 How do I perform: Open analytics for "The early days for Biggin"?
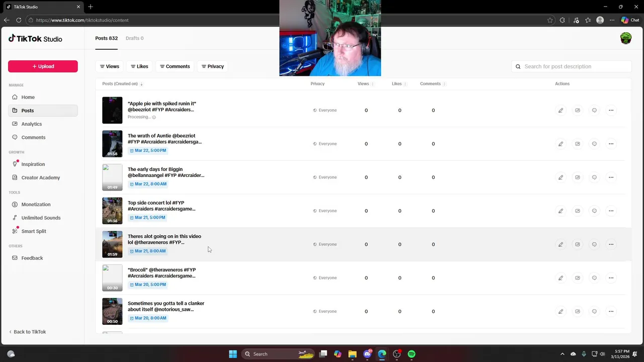578,177
